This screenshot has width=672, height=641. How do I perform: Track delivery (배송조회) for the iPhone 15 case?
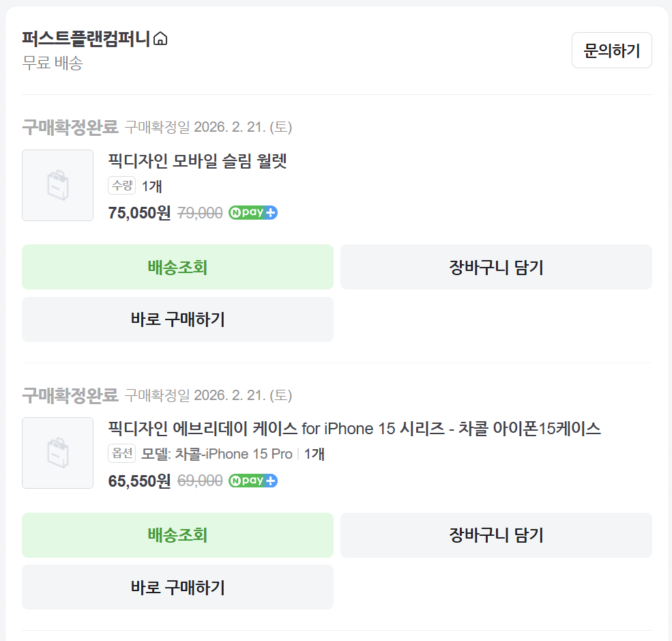click(x=177, y=535)
